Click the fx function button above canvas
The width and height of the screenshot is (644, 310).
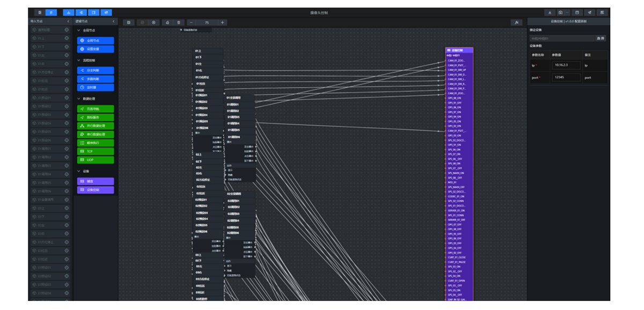click(516, 23)
